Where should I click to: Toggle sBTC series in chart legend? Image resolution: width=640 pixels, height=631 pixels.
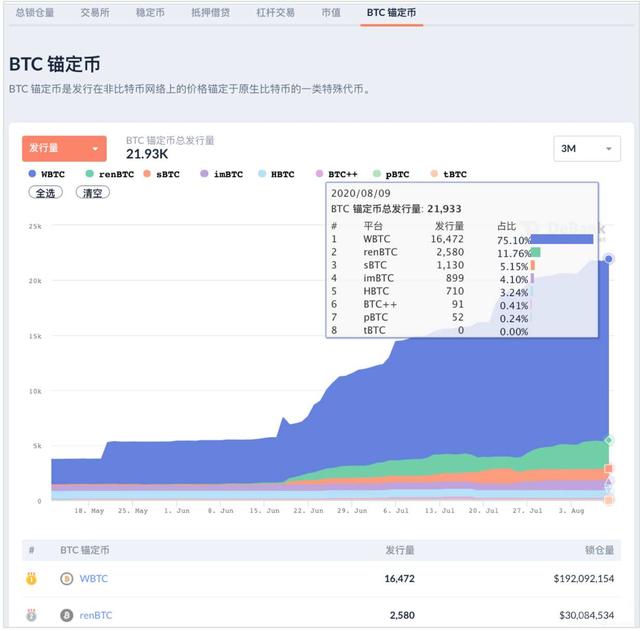click(162, 174)
